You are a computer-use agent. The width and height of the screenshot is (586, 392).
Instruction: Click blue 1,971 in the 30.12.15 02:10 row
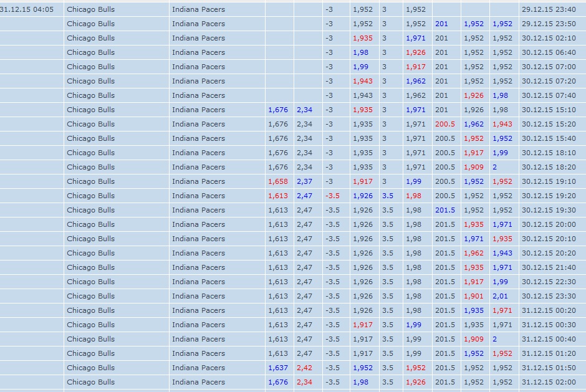[416, 38]
